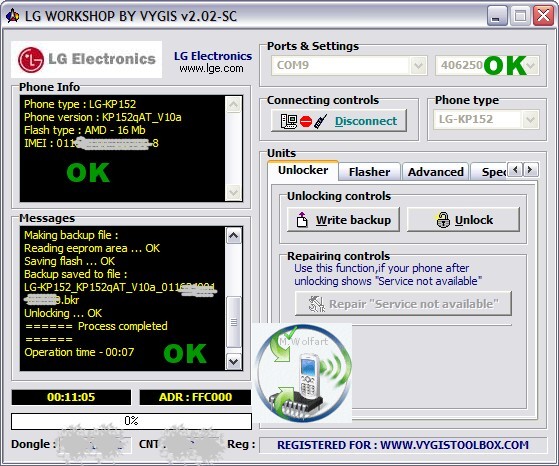Screen dimensions: 559x466
Task: Switch to the Advanced tab
Action: [436, 172]
